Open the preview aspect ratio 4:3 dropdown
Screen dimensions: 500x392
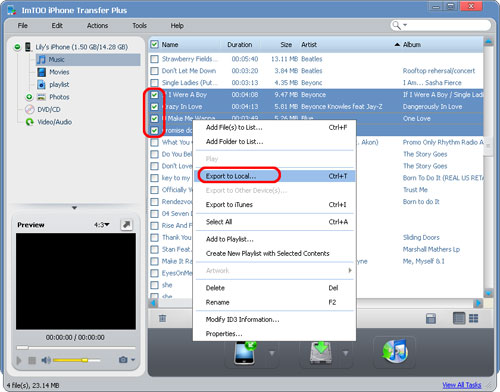pyautogui.click(x=102, y=225)
